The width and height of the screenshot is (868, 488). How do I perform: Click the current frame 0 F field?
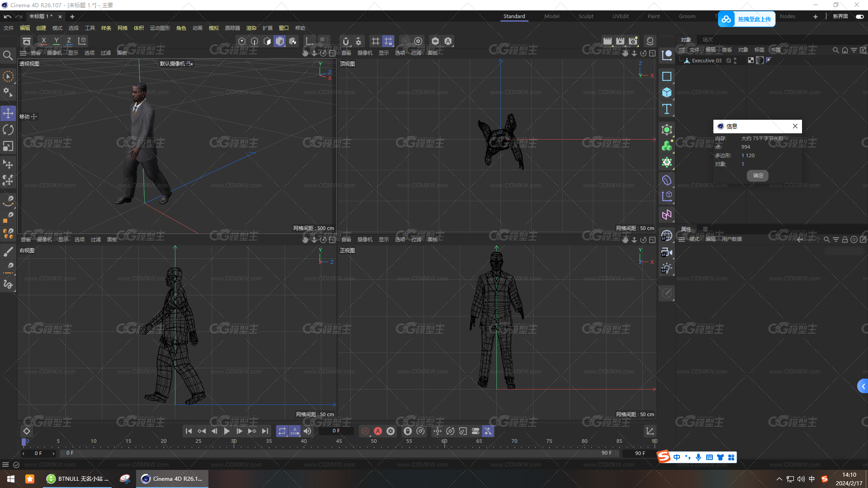pyautogui.click(x=336, y=431)
